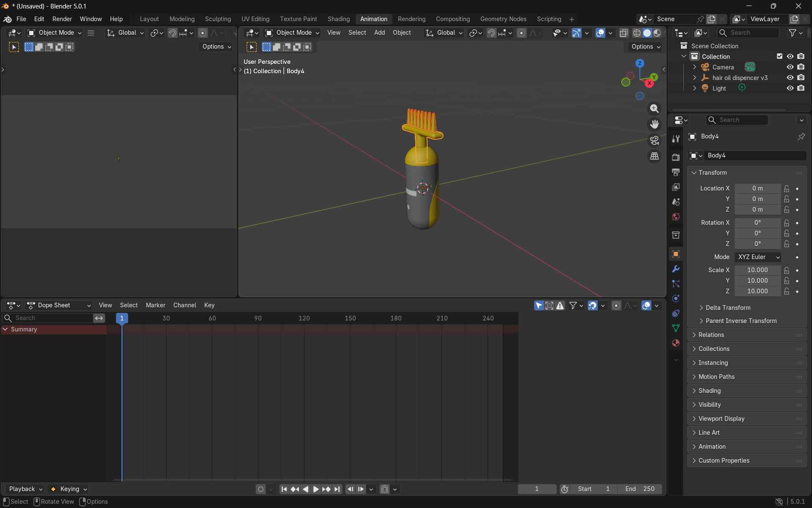Open the Dope Sheet mode dropdown
The image size is (812, 508).
[x=59, y=305]
